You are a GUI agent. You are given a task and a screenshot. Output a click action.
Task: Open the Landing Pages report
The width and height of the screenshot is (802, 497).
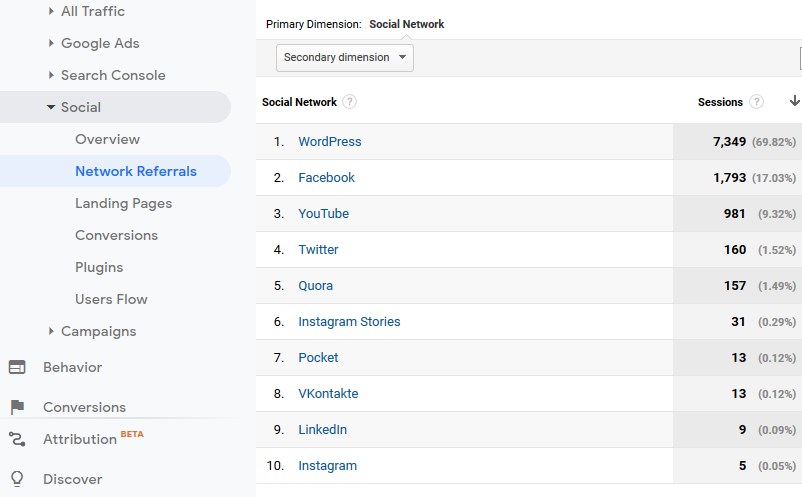(123, 204)
